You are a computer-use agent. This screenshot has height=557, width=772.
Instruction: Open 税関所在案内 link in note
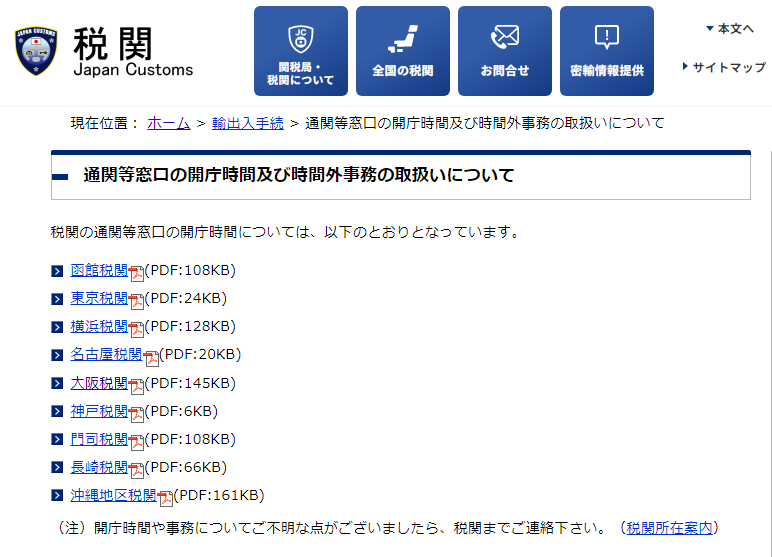669,528
